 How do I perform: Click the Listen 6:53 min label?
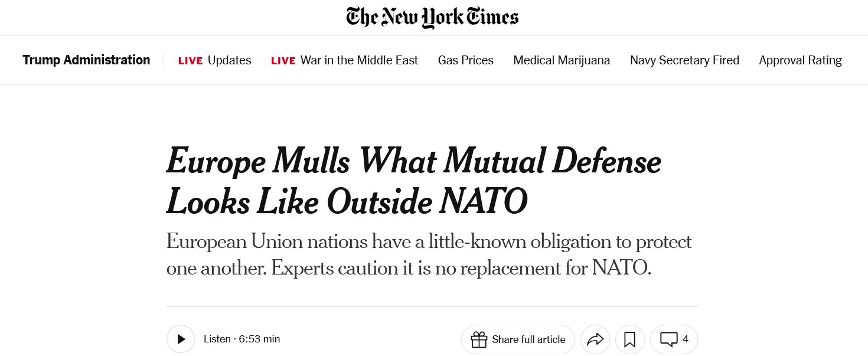pos(242,339)
